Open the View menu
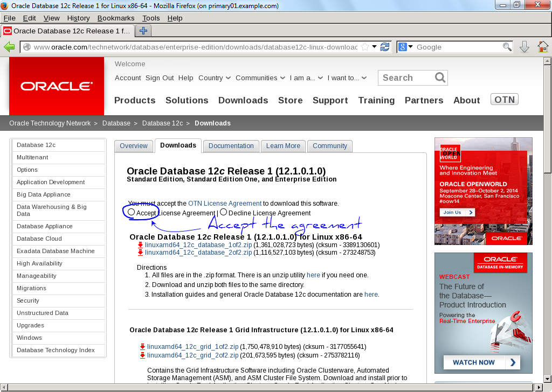 click(51, 18)
